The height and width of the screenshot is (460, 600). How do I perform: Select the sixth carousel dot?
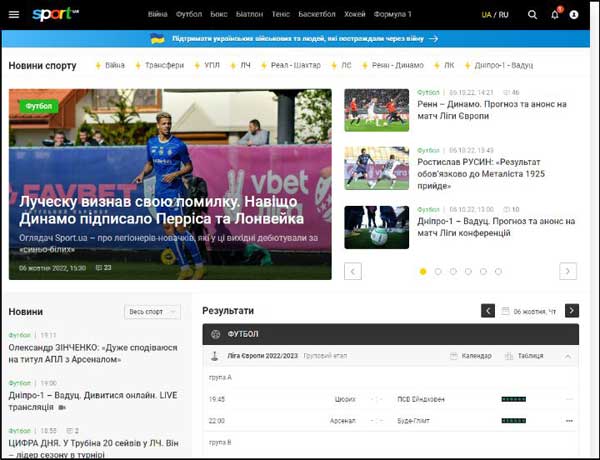[x=498, y=271]
